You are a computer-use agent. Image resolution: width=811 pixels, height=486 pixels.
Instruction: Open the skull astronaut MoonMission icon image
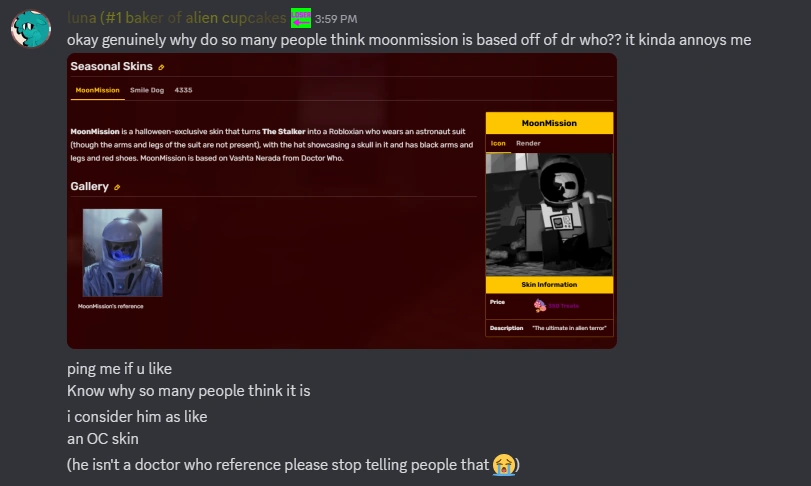pyautogui.click(x=549, y=215)
